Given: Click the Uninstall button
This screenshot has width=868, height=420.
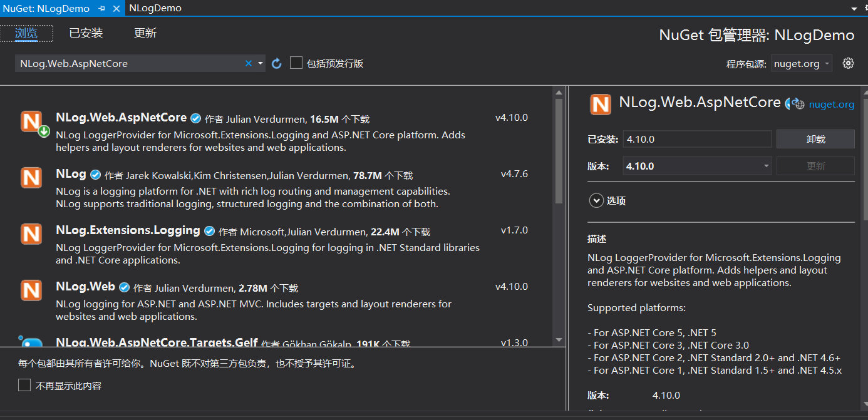Looking at the screenshot, I should point(815,139).
